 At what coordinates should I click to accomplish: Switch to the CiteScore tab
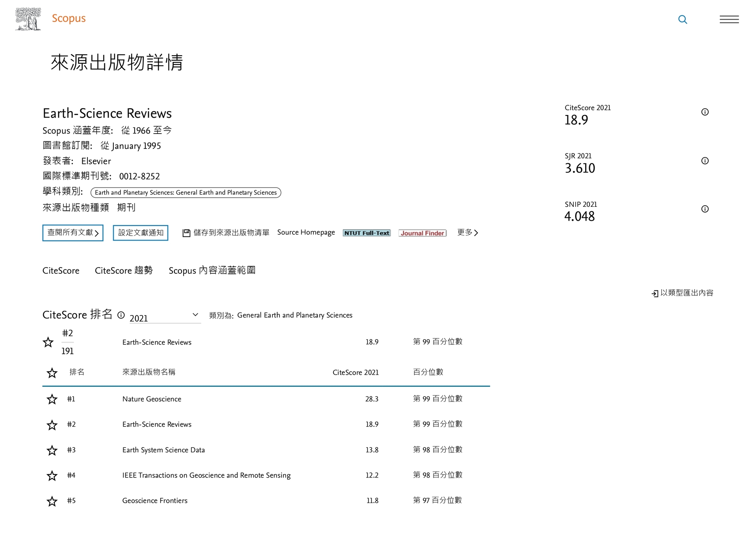[x=61, y=271]
